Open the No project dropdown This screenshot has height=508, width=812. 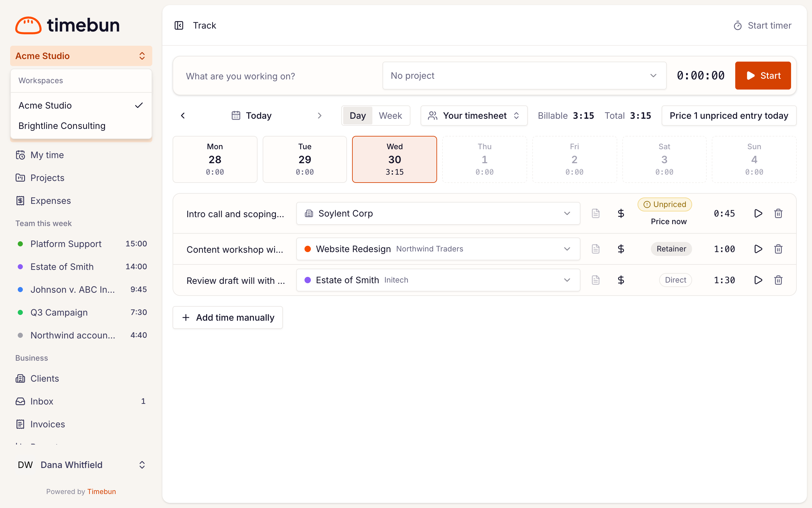(x=524, y=76)
